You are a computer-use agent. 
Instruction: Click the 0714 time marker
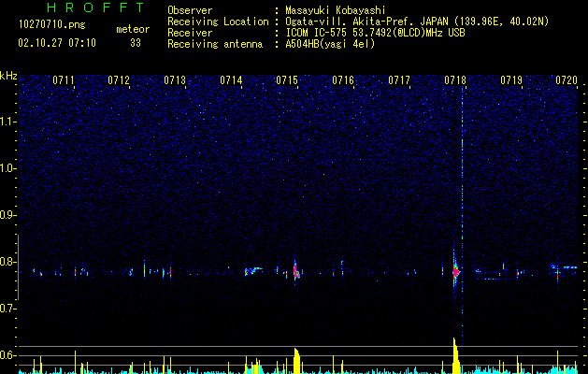231,80
